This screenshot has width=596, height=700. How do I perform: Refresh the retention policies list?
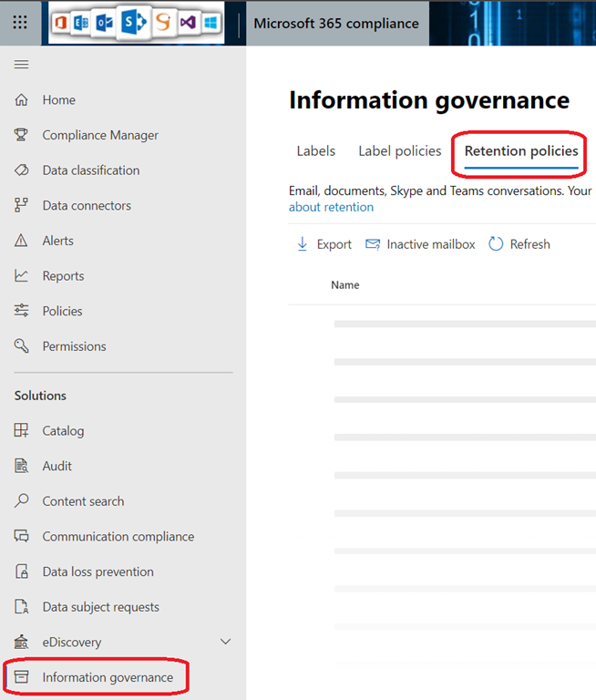(519, 244)
